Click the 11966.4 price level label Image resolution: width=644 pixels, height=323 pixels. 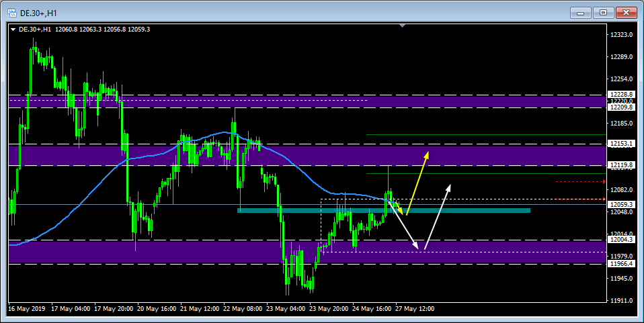point(620,264)
